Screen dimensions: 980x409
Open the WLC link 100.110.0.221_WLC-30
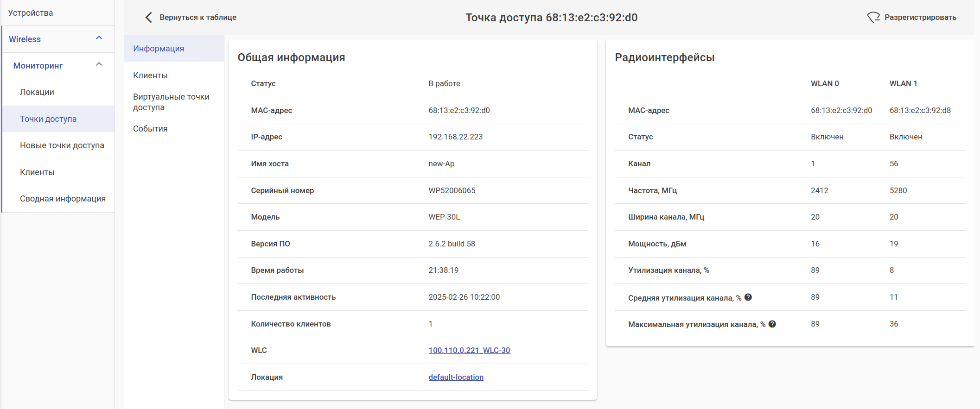point(469,351)
